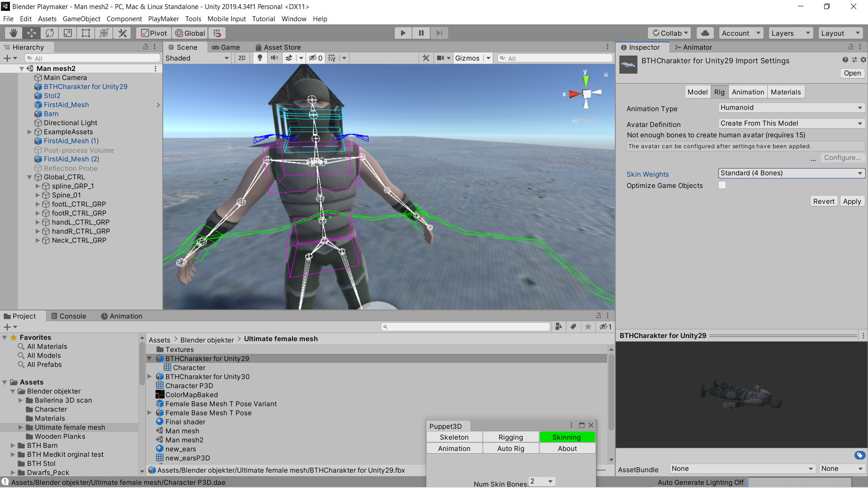868x488 pixels.
Task: Open the Skin Weights dropdown
Action: tap(791, 173)
